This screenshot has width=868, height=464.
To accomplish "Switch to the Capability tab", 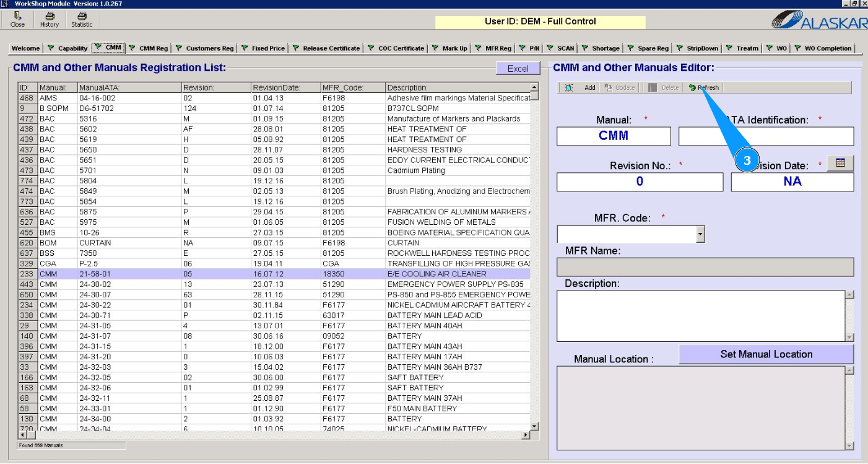I will pos(68,48).
